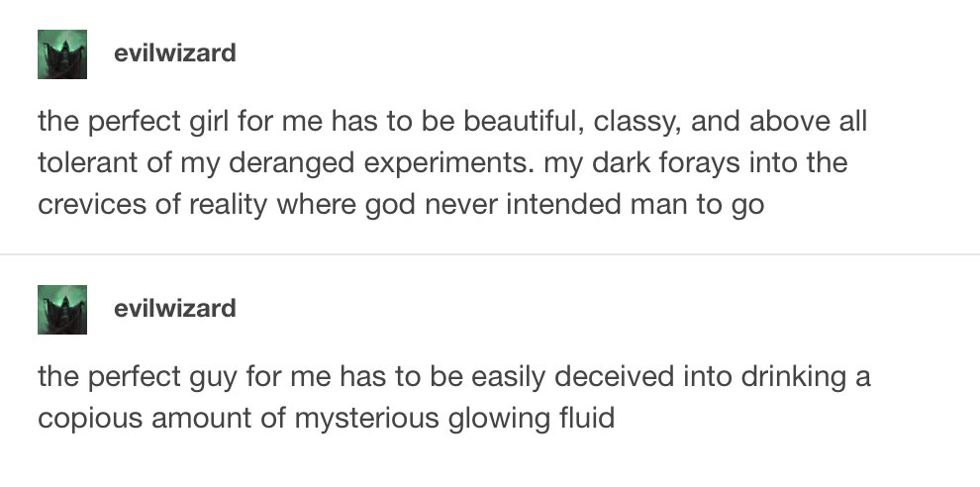This screenshot has width=980, height=487.
Task: Visit the evilwizard username above the perfect girl post
Action: [x=175, y=53]
